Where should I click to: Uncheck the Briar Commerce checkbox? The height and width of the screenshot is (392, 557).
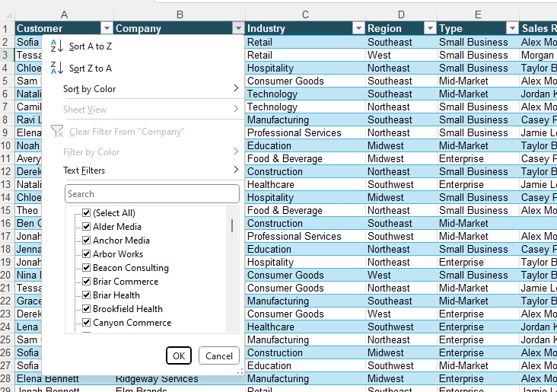coord(86,282)
